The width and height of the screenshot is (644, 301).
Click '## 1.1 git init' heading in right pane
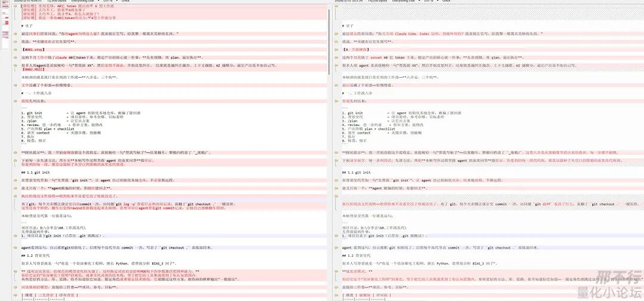(357, 172)
